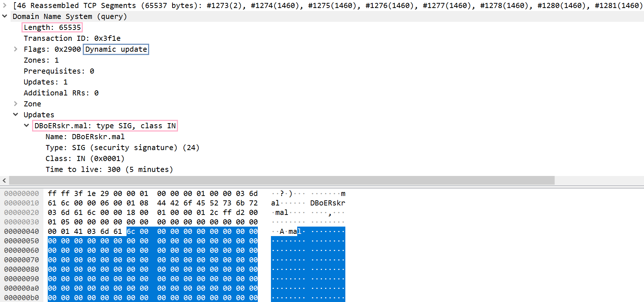Screen dimensions: 644x302
Task: Select the Flags Dynamic update text
Action: point(116,49)
